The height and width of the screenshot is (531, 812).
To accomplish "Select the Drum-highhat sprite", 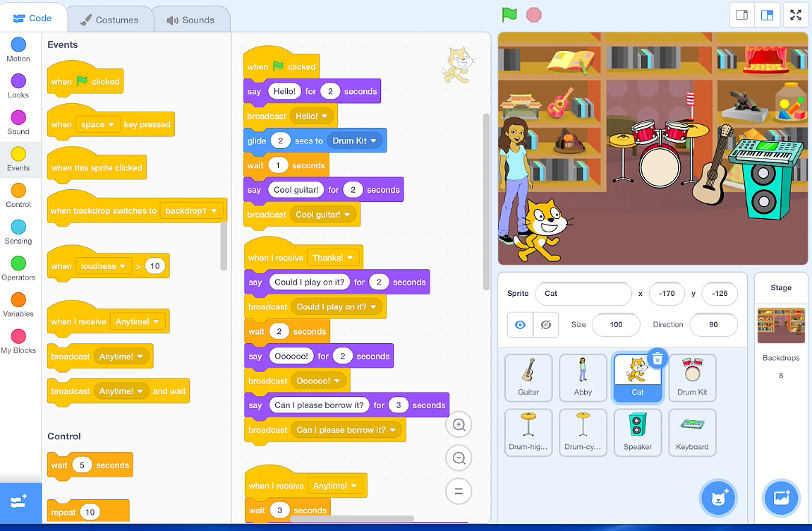I will (x=528, y=432).
